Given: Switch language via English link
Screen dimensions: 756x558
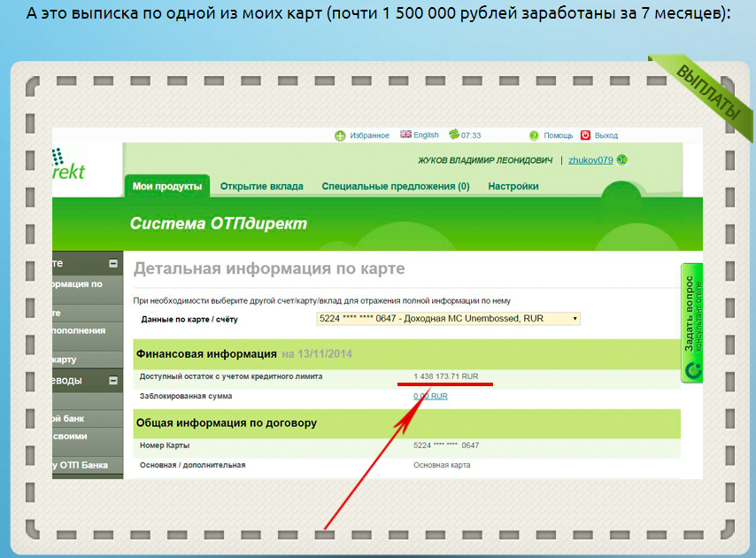Looking at the screenshot, I should [x=426, y=135].
